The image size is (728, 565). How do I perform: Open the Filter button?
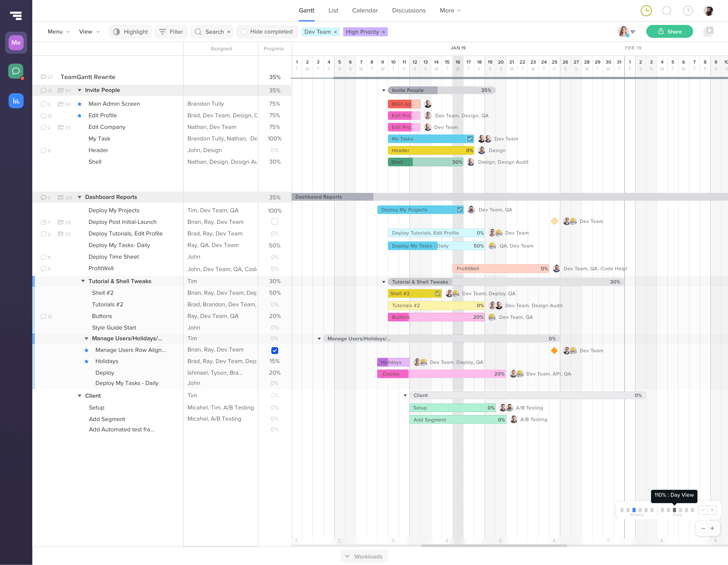pyautogui.click(x=171, y=32)
